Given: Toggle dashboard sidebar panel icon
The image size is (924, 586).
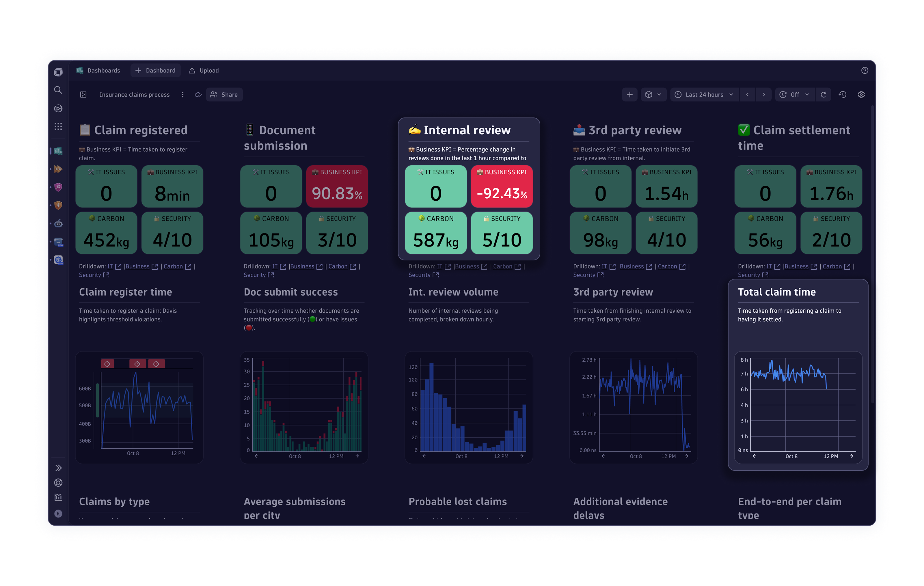Looking at the screenshot, I should (x=83, y=95).
